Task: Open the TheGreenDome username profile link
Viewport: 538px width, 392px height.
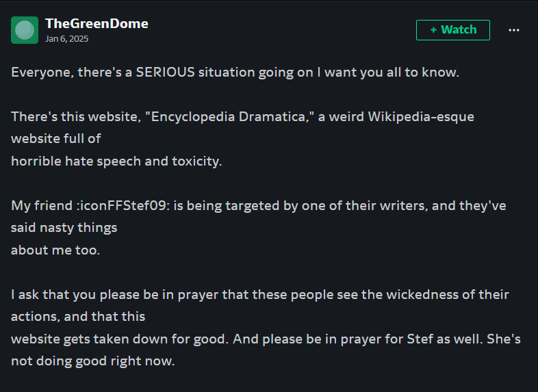Action: pos(97,23)
